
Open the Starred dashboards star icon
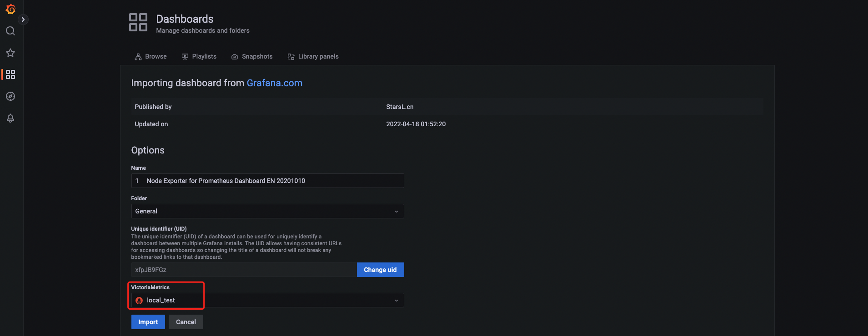(x=10, y=53)
